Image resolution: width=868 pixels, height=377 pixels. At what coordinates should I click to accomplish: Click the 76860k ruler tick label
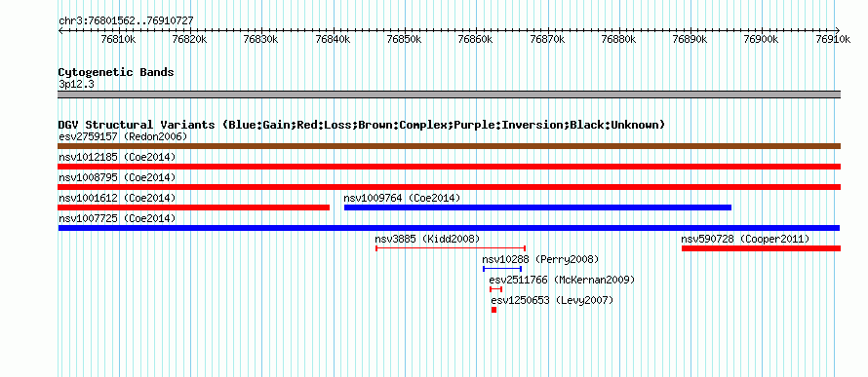click(x=476, y=39)
